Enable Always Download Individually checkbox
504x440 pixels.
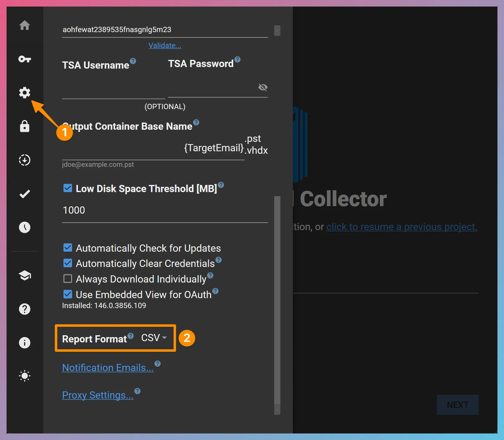68,278
